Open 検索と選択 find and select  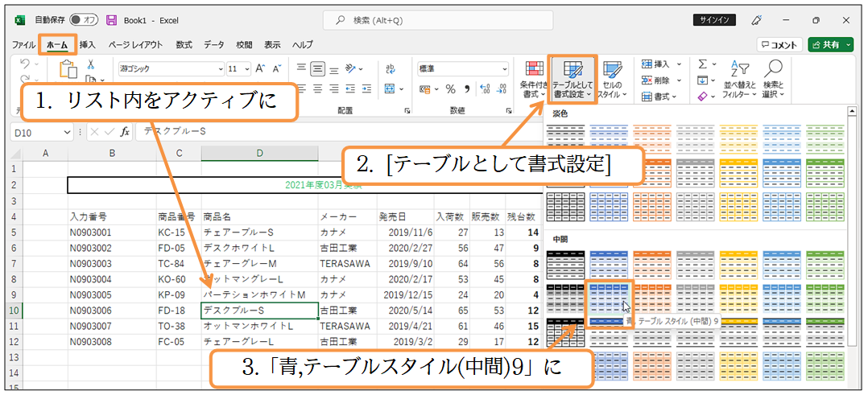[773, 80]
